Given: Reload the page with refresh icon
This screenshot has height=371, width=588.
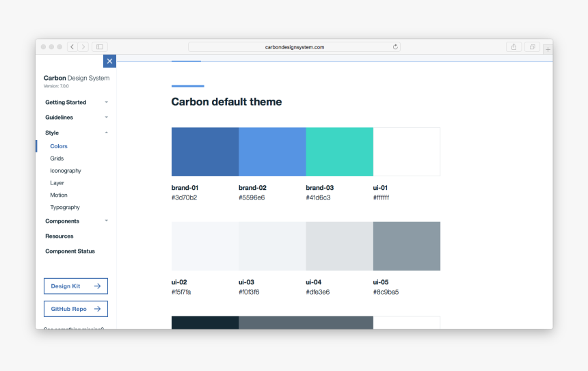Looking at the screenshot, I should point(395,47).
